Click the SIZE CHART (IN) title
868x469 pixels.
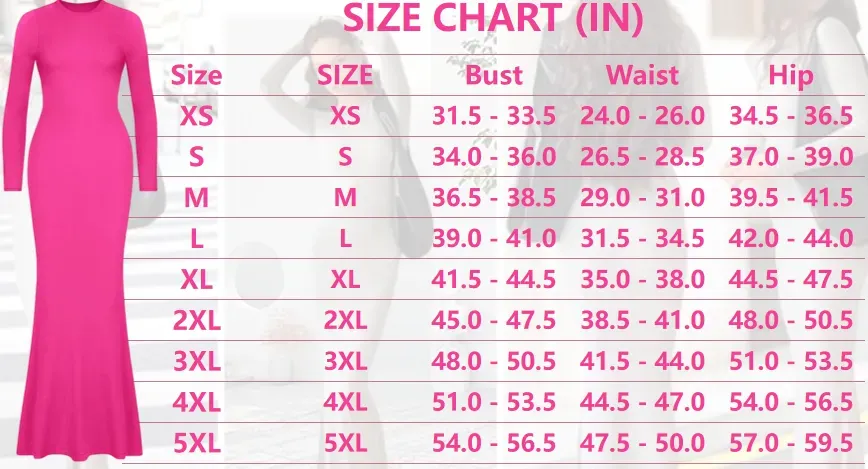tap(493, 18)
